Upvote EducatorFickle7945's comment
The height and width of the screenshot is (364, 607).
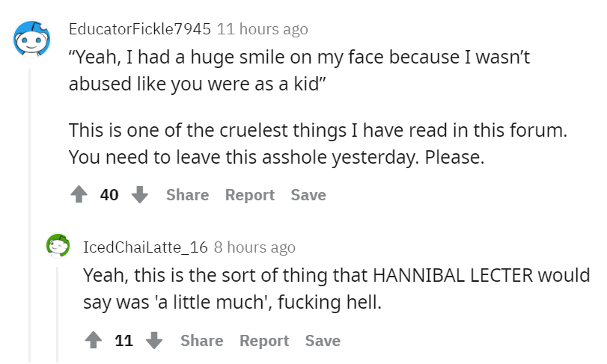(x=79, y=194)
